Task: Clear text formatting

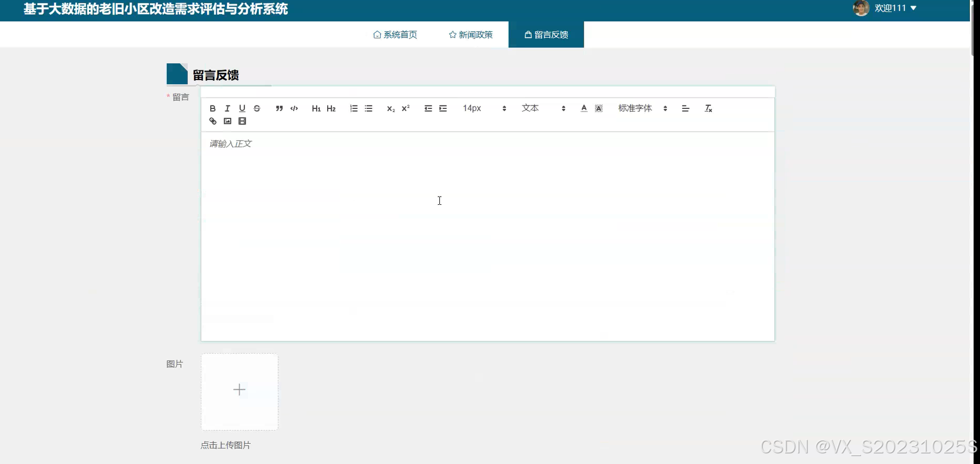Action: (708, 108)
